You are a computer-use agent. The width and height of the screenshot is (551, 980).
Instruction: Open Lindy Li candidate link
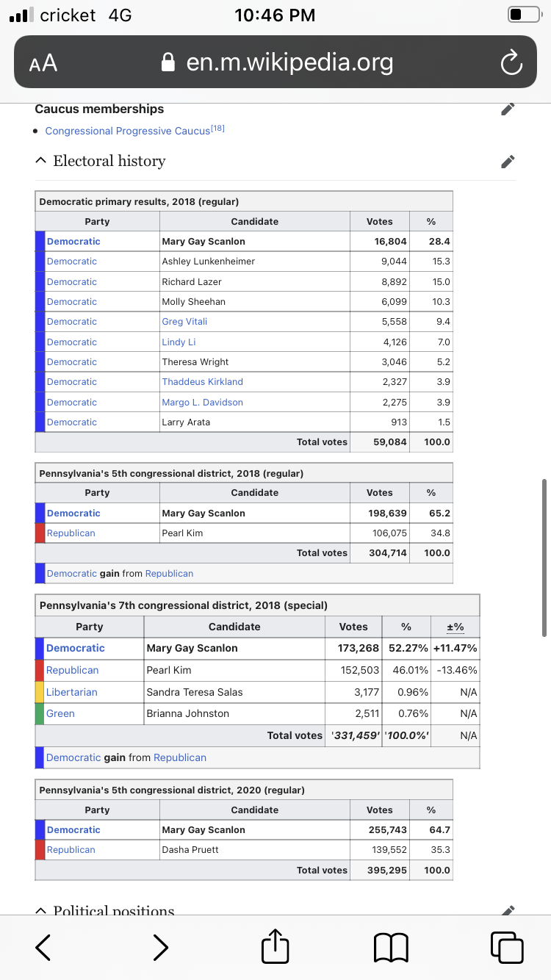point(179,342)
